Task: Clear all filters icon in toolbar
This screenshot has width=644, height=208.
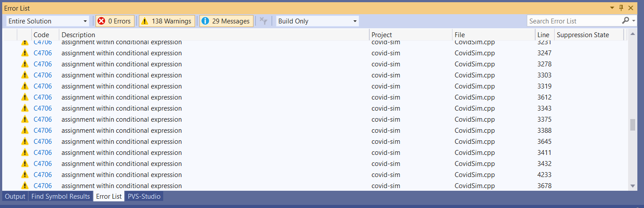Action: point(264,21)
